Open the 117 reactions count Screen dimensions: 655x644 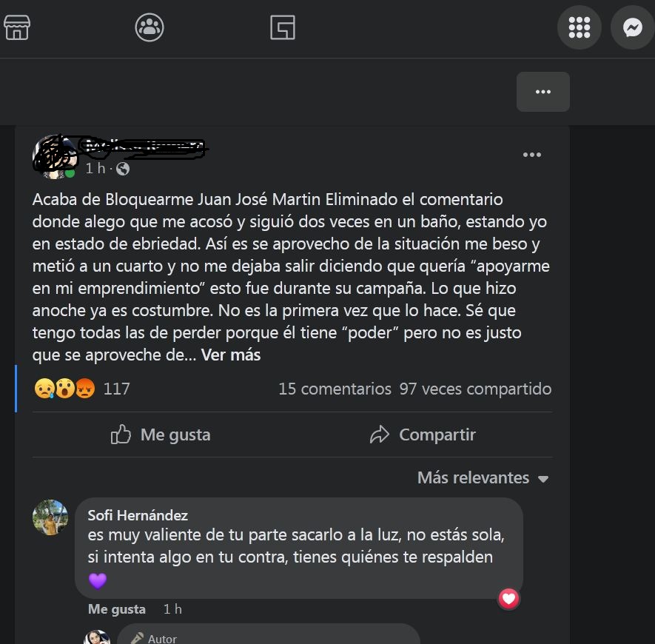coord(116,389)
